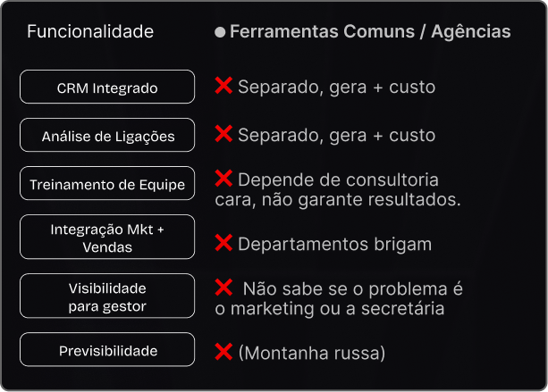Click the 'Departamentos brigam' text
This screenshot has width=548, height=392.
[334, 245]
